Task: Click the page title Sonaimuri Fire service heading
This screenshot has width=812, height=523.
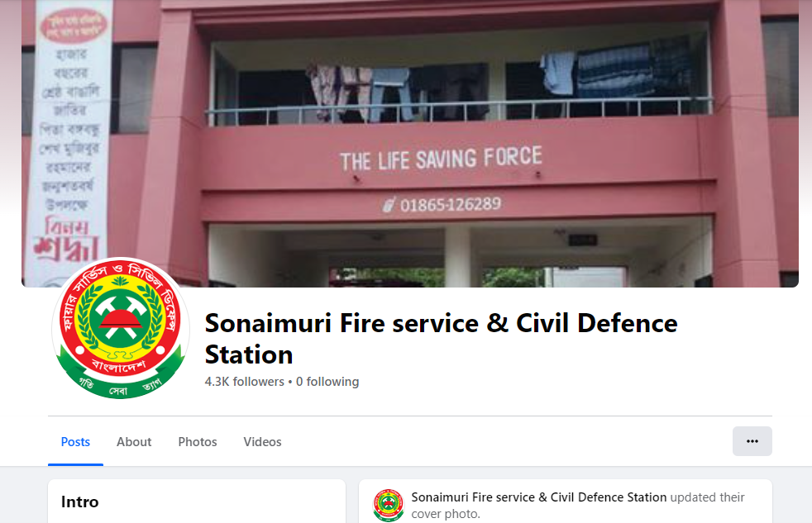Action: click(441, 338)
